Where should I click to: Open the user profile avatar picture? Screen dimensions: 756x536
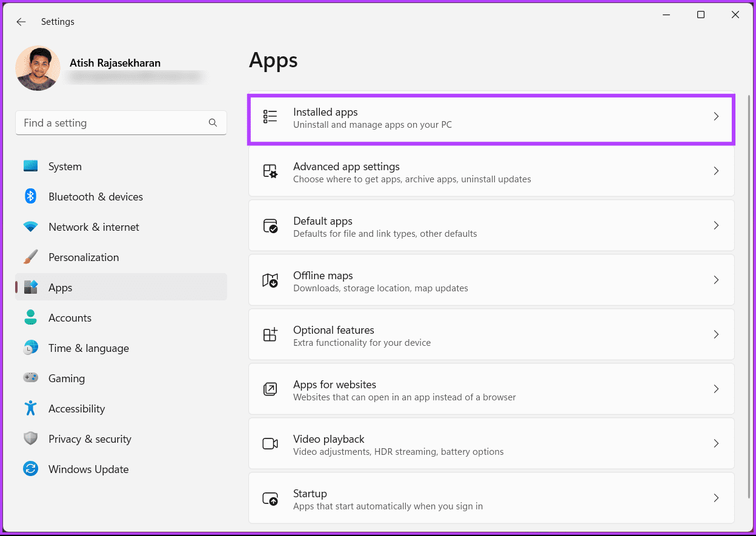pyautogui.click(x=38, y=68)
